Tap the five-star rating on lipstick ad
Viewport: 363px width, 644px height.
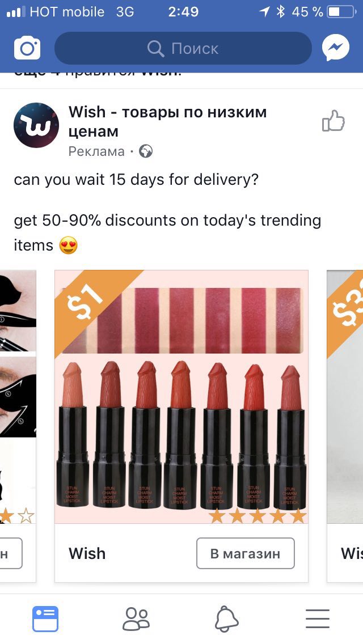pos(258,516)
